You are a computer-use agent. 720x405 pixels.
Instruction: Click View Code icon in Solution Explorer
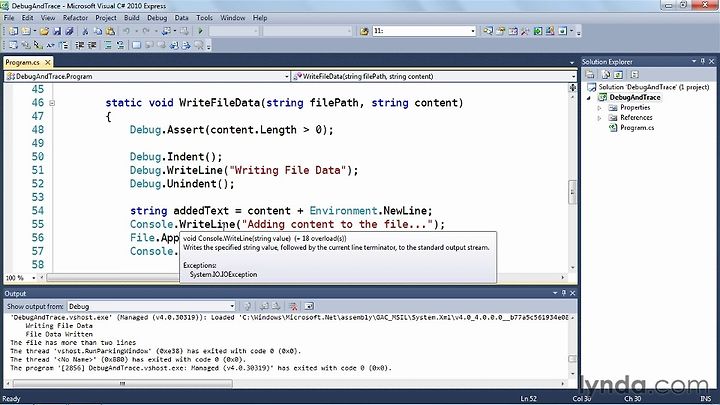point(634,74)
